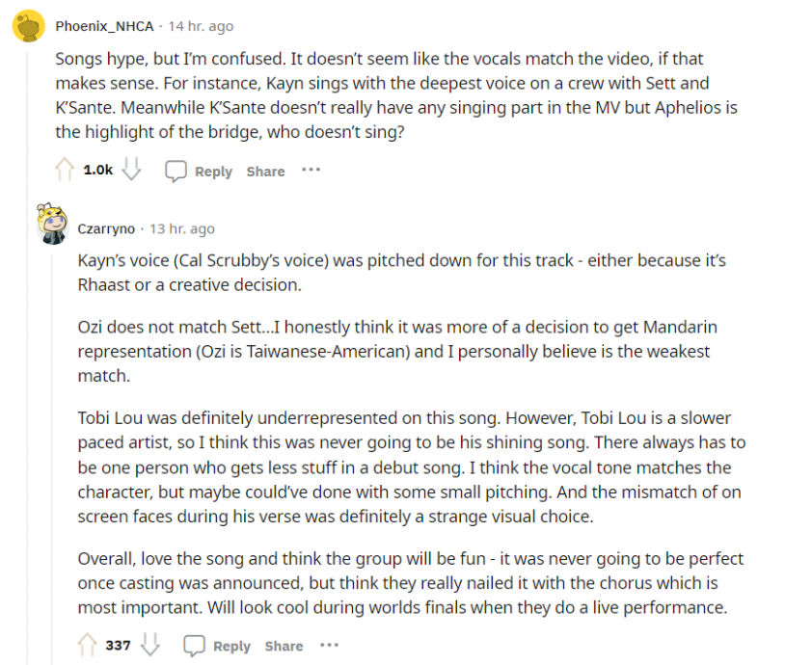Viewport: 812px width, 665px height.
Task: Collapse Czarryno's reply via thread line
Action: pos(52,458)
